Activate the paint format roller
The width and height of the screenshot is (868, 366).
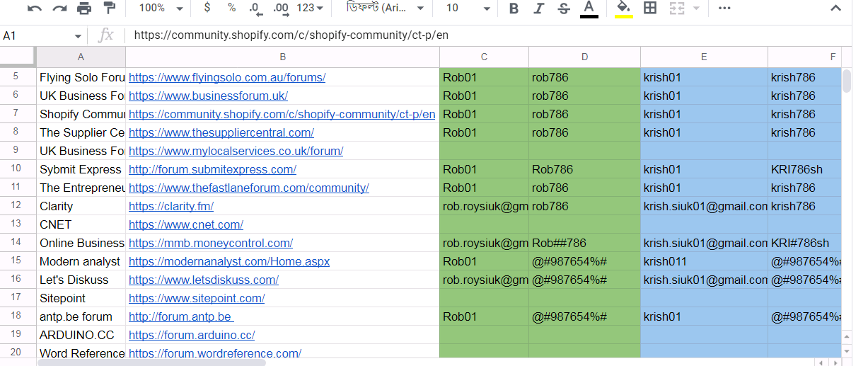click(x=109, y=8)
